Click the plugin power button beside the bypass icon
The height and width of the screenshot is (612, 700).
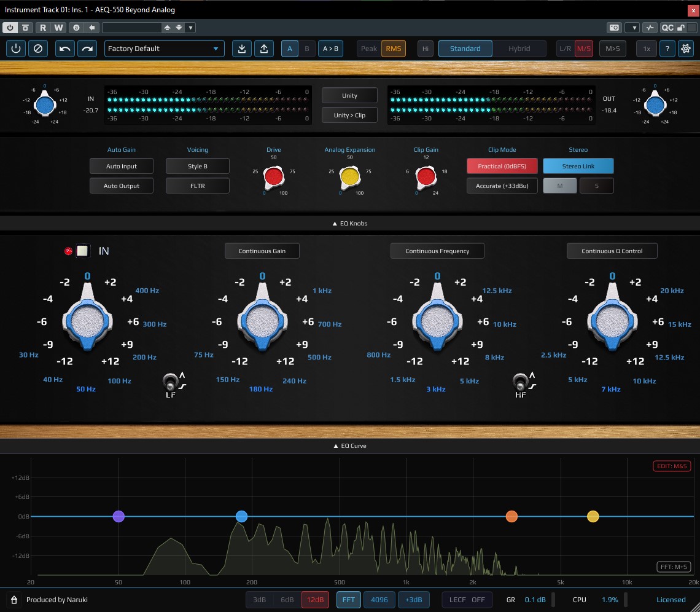point(15,49)
